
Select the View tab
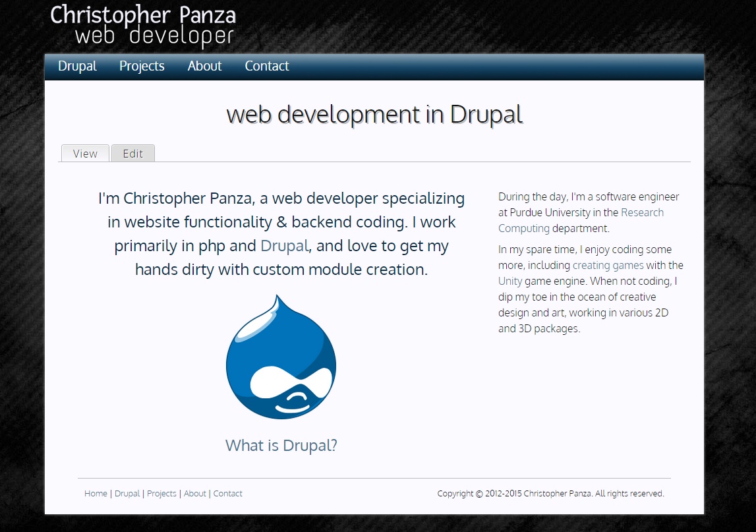click(x=85, y=154)
